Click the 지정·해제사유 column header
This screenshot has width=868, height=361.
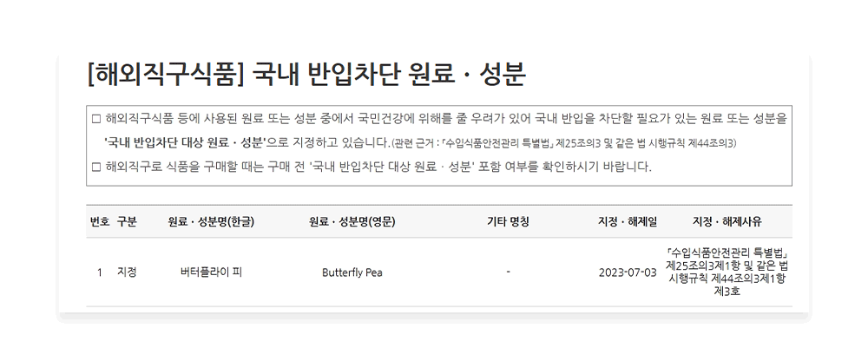pyautogui.click(x=726, y=221)
